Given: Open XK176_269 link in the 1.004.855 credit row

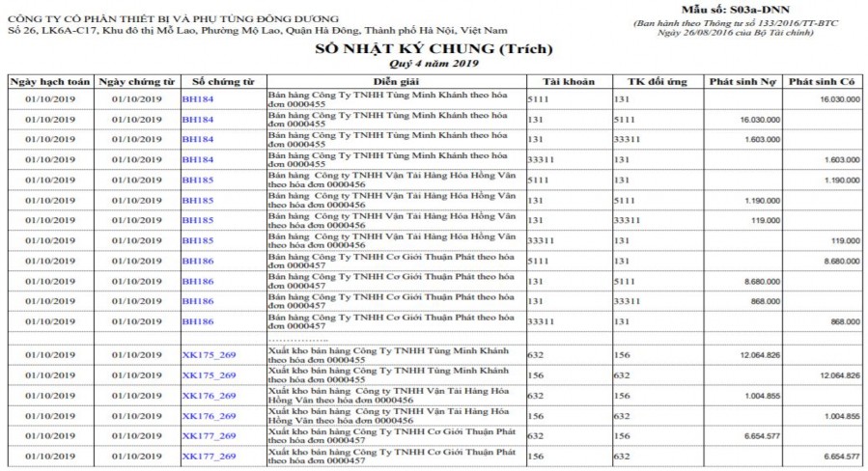Looking at the screenshot, I should point(209,416).
